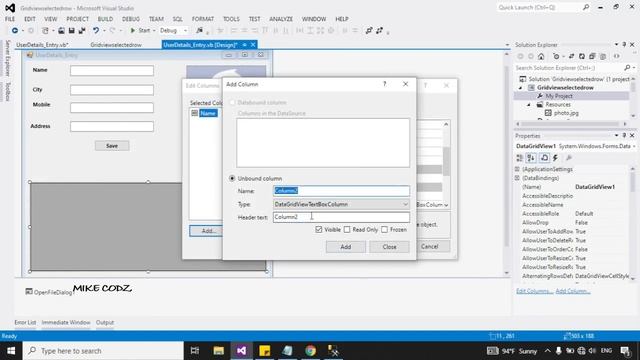
Task: Click the Add Column... link
Action: pos(573,291)
